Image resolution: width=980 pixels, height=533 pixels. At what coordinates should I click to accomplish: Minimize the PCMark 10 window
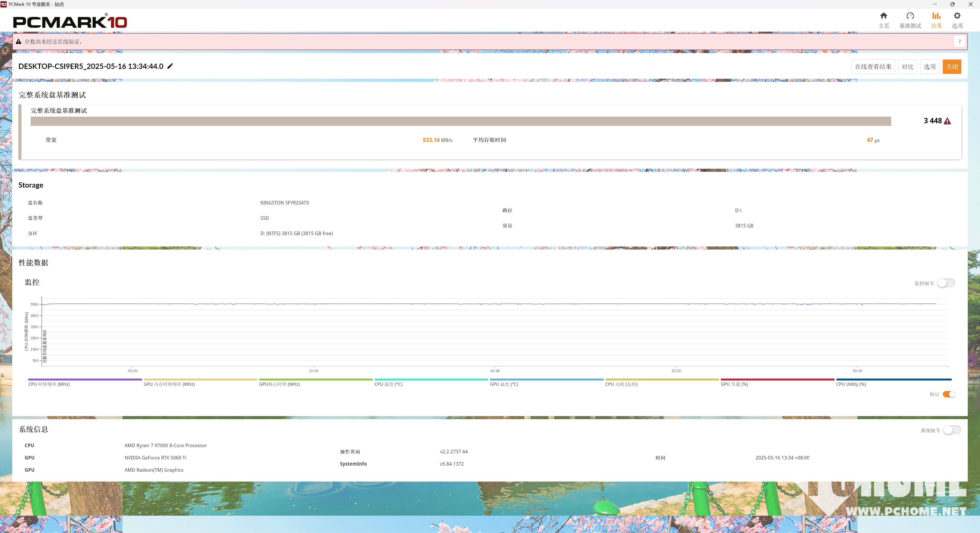(935, 4)
